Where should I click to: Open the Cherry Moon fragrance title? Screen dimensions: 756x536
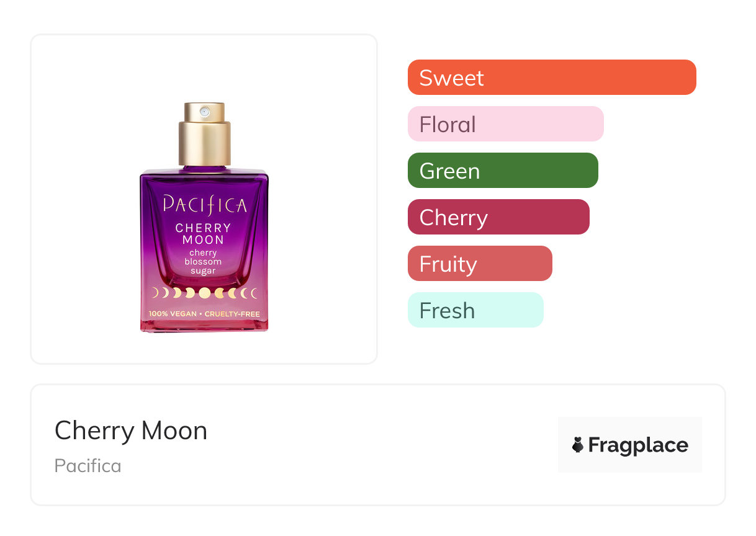point(131,431)
